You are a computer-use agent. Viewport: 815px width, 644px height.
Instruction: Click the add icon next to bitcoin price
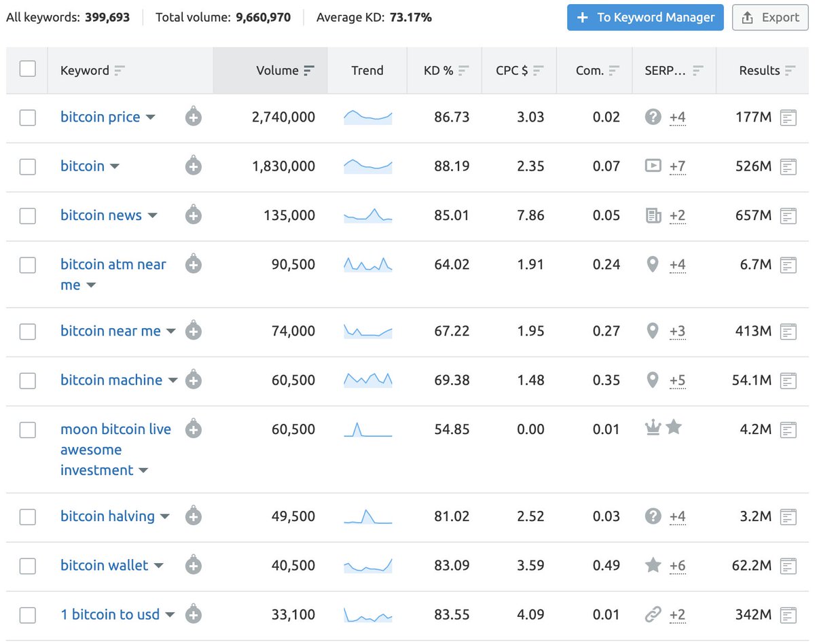click(x=193, y=117)
